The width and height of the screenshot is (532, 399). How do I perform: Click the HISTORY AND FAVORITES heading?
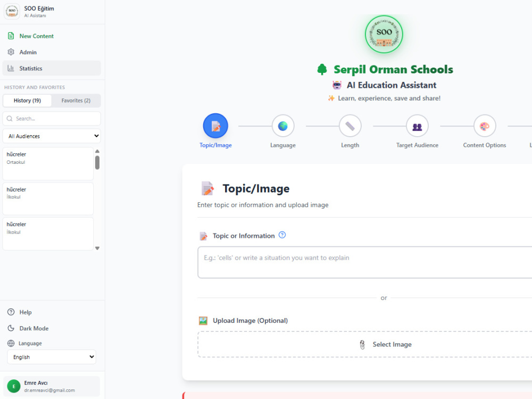[35, 87]
